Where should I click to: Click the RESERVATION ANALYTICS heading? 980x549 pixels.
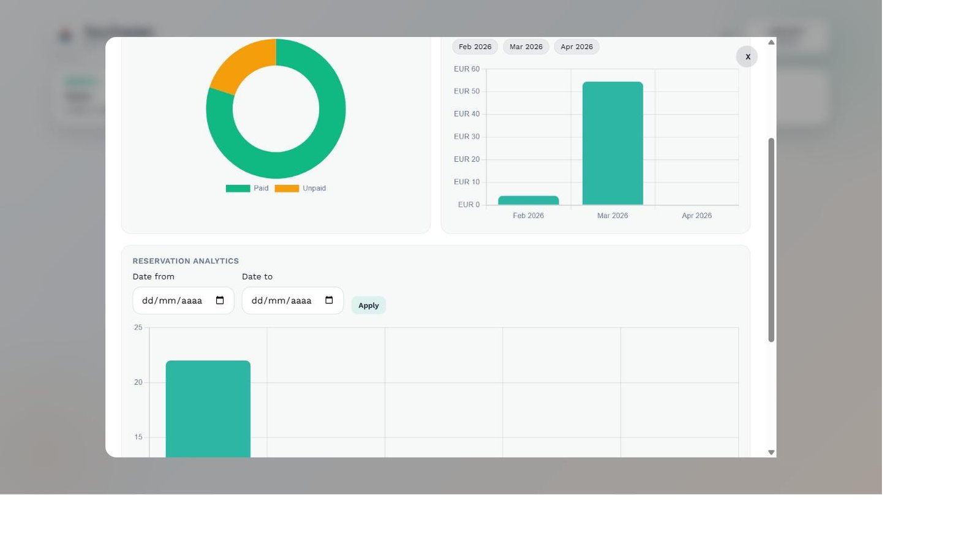coord(186,261)
